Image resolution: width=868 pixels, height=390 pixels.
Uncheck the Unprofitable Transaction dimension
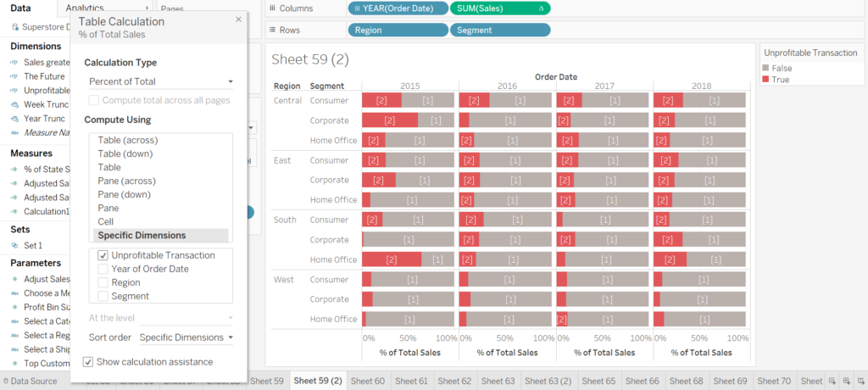pyautogui.click(x=103, y=255)
